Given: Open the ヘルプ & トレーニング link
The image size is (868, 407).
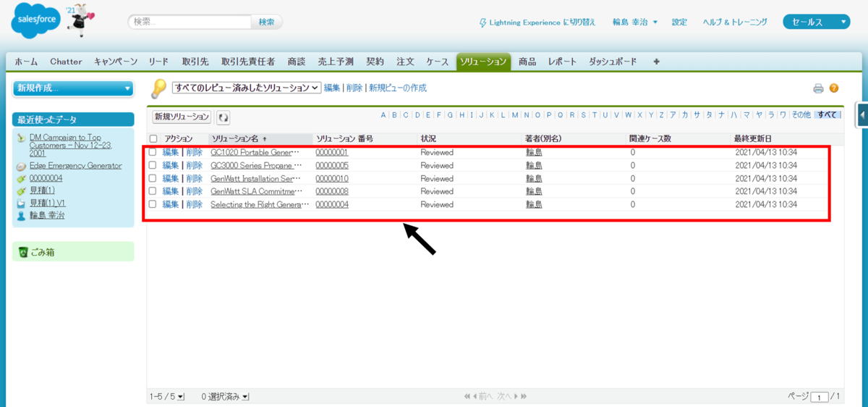Looking at the screenshot, I should click(x=735, y=22).
